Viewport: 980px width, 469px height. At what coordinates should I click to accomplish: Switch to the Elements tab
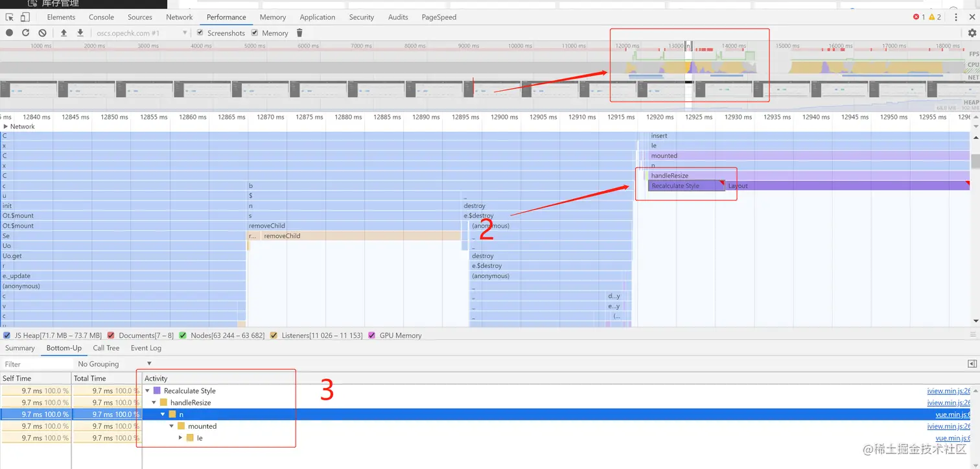pos(61,17)
